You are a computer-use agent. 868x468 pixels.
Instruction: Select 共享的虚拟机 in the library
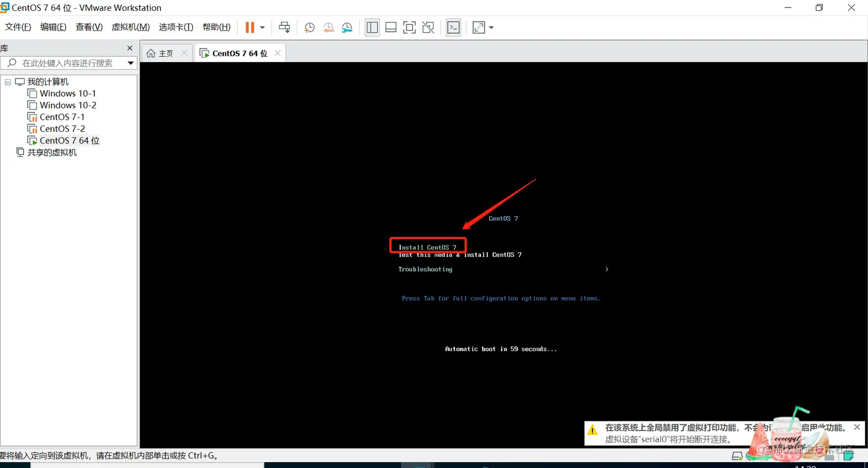point(52,153)
